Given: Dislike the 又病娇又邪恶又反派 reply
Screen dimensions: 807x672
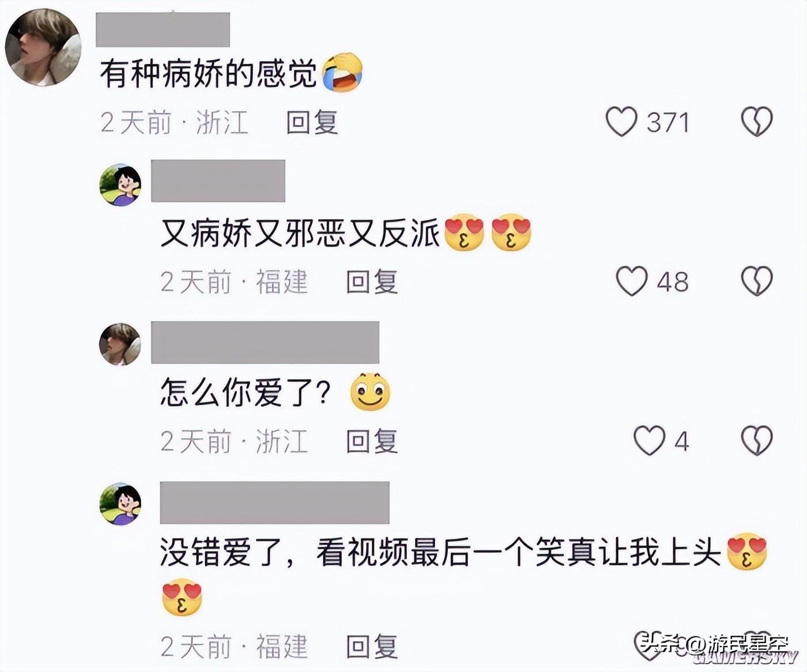Looking at the screenshot, I should pyautogui.click(x=756, y=281).
